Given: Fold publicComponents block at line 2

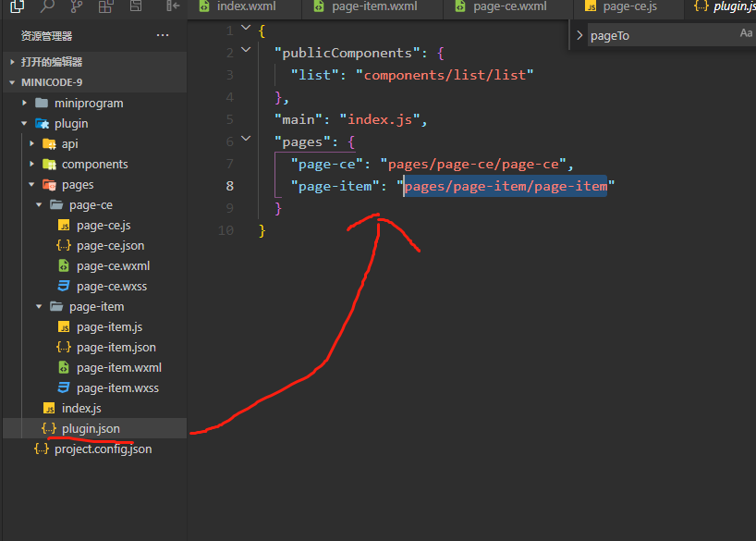Looking at the screenshot, I should coord(246,49).
